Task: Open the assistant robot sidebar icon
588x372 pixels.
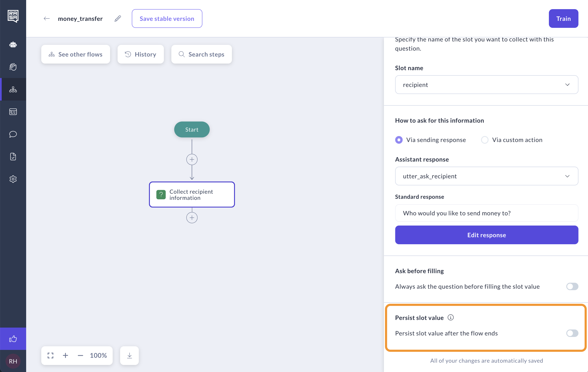Action: click(x=13, y=44)
